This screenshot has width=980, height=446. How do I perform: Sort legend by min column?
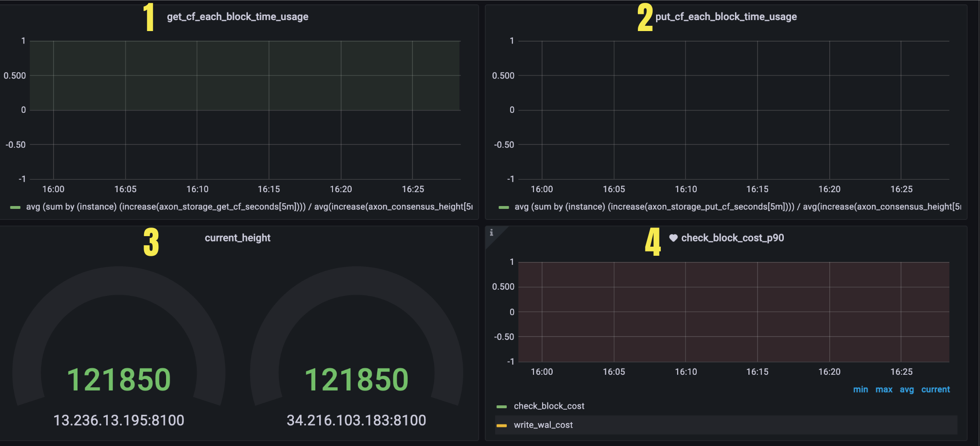click(x=860, y=390)
